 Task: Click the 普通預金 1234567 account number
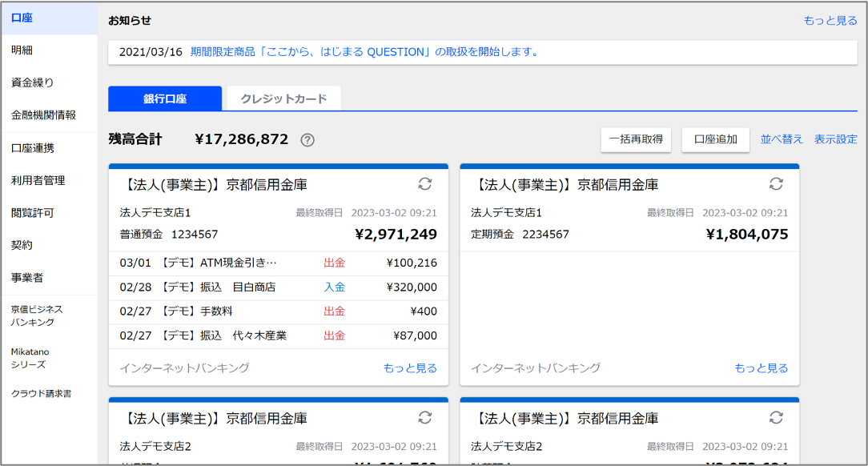click(195, 235)
